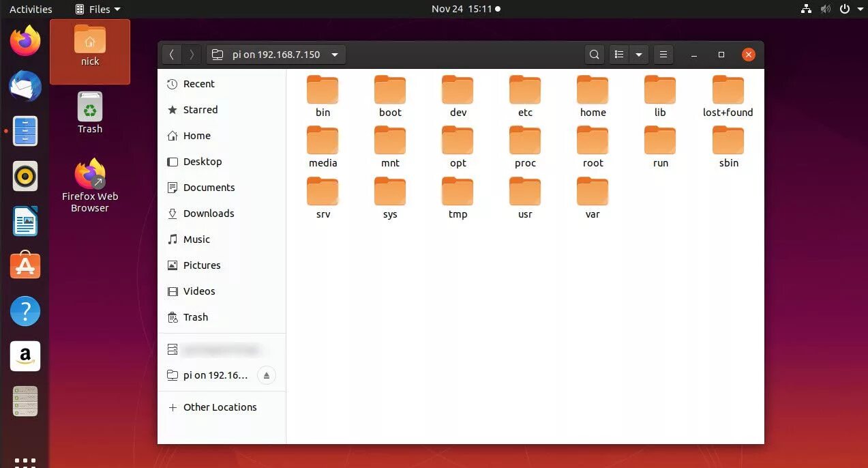Open Other Locations

tap(222, 407)
